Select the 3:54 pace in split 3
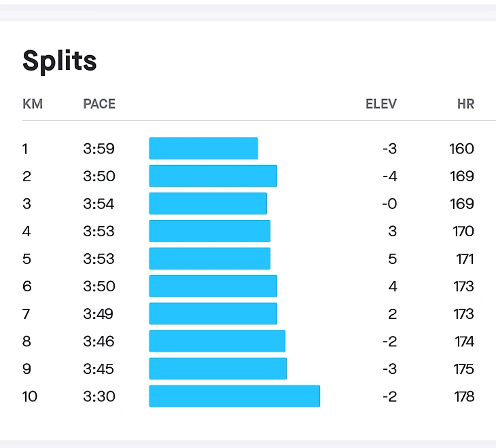 pos(99,204)
